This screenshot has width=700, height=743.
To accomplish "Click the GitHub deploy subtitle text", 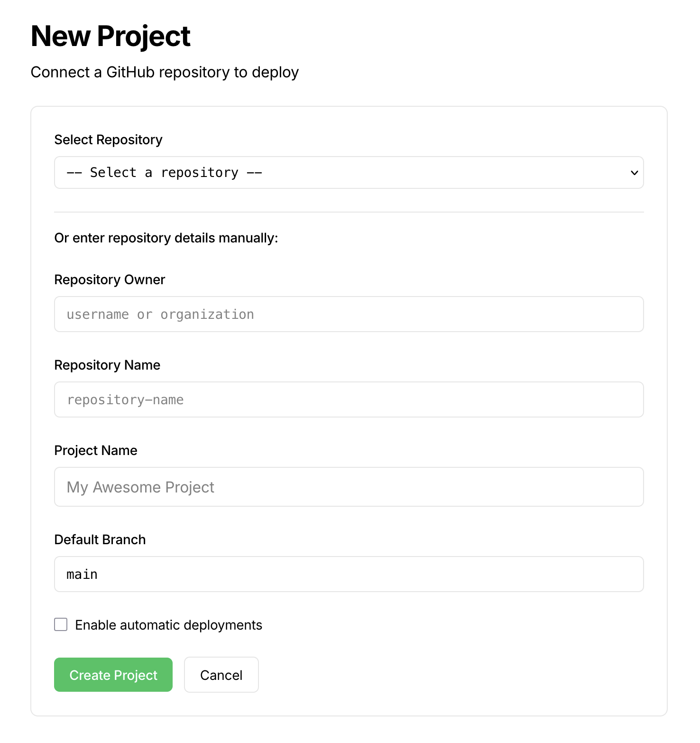I will click(x=164, y=72).
